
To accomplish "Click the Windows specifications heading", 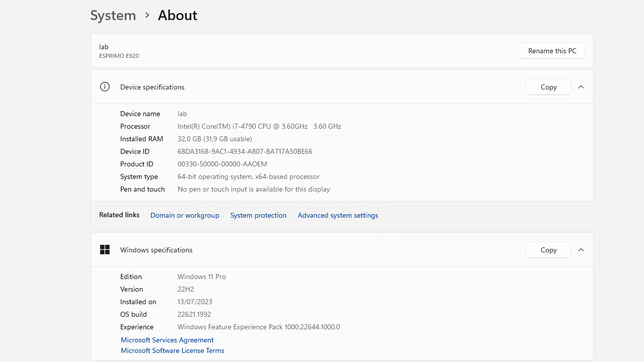I will (156, 250).
